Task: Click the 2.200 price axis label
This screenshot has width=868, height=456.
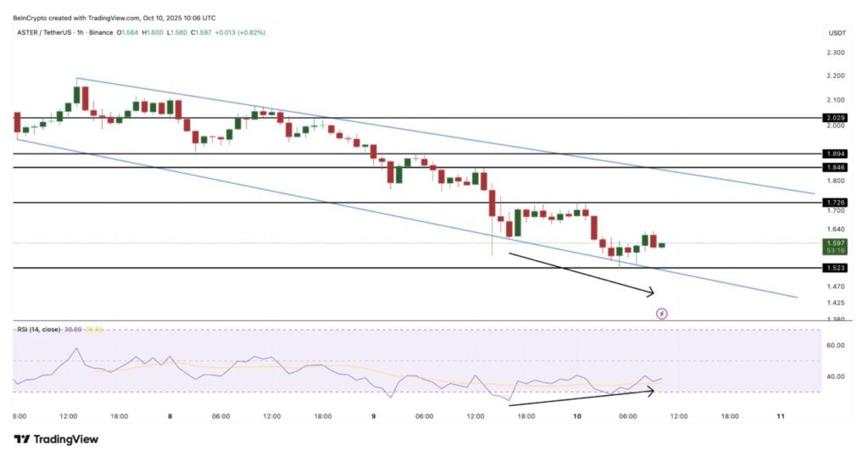Action: click(836, 76)
